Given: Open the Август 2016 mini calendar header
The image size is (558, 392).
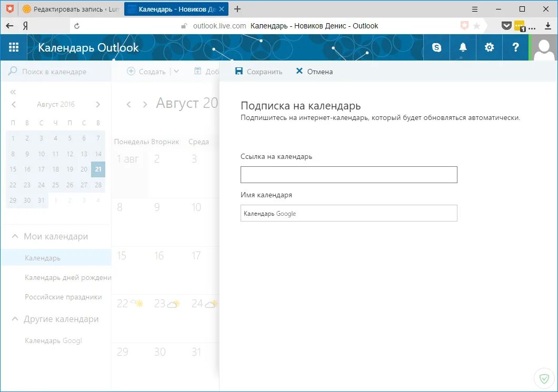Looking at the screenshot, I should [56, 104].
